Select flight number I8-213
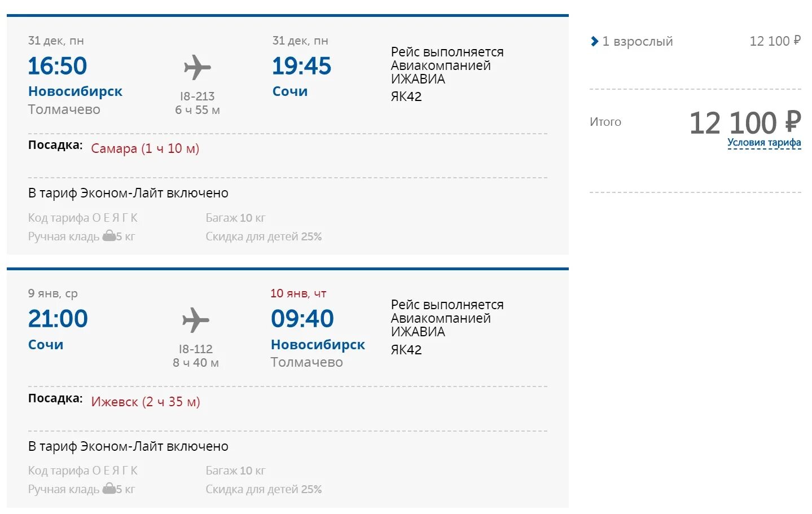 (x=197, y=96)
